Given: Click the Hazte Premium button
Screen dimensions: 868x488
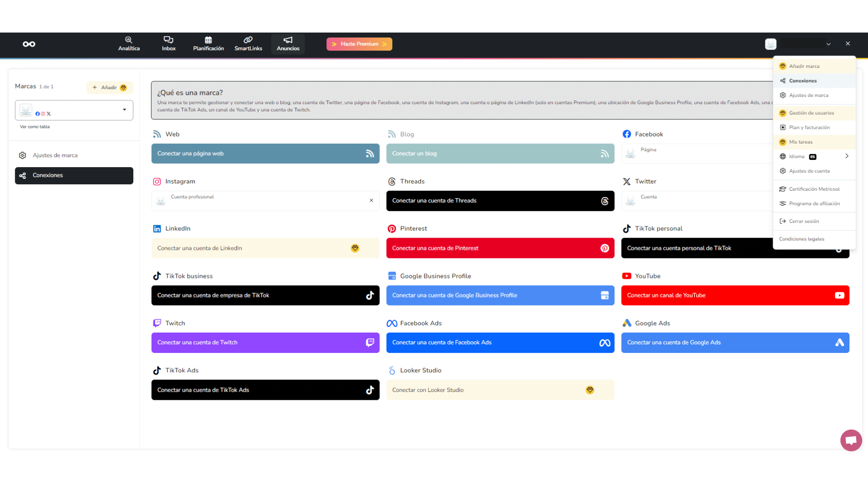Looking at the screenshot, I should (359, 44).
